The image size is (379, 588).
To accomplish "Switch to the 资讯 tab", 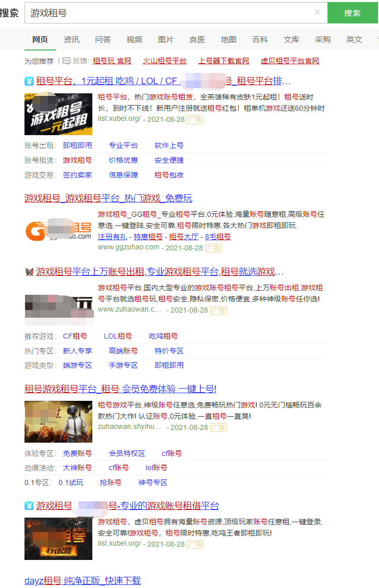I will tap(71, 39).
